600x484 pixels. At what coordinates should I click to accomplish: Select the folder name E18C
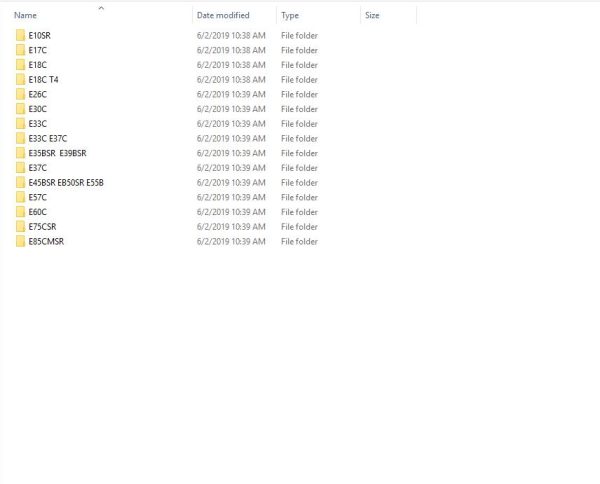point(38,65)
